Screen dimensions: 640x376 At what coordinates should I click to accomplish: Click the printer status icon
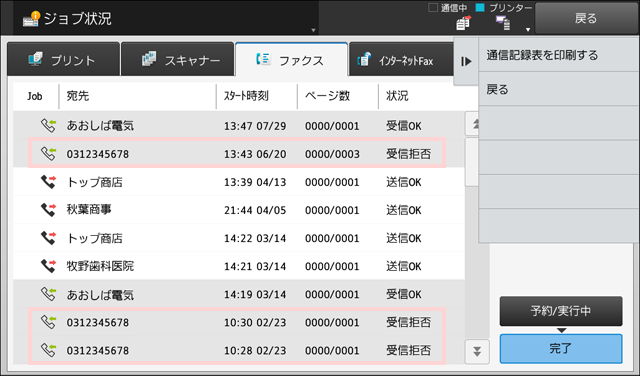pos(502,23)
